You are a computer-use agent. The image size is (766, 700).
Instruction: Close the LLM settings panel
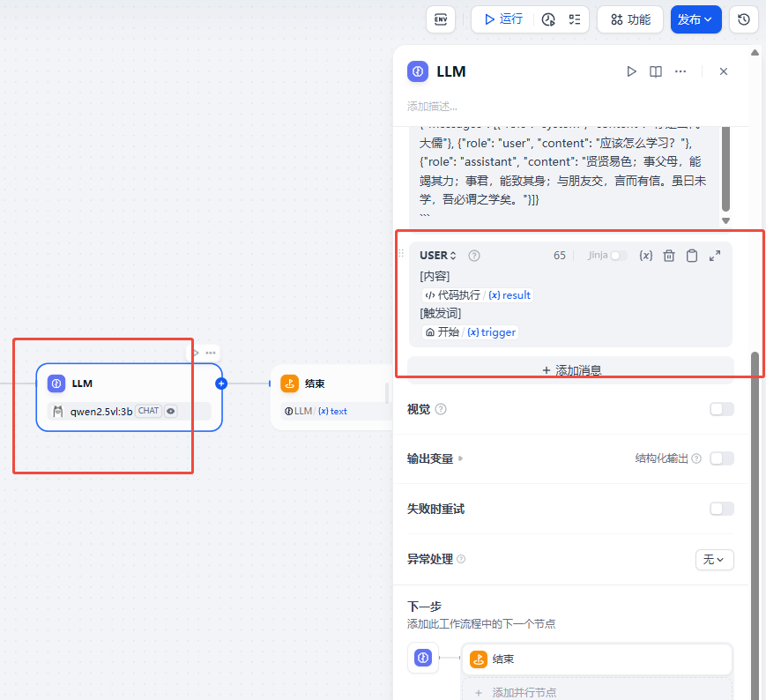point(724,71)
